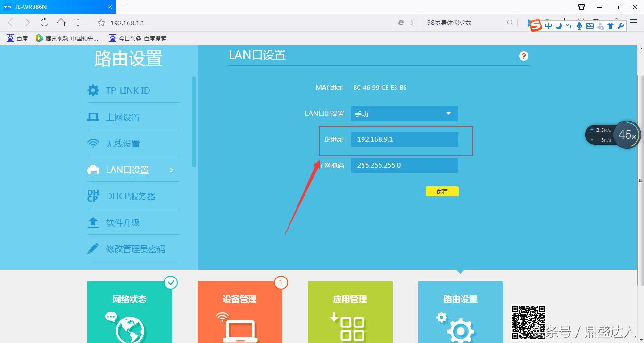The height and width of the screenshot is (343, 644).
Task: Open the Sogou soft keyboard icon
Action: tap(590, 26)
